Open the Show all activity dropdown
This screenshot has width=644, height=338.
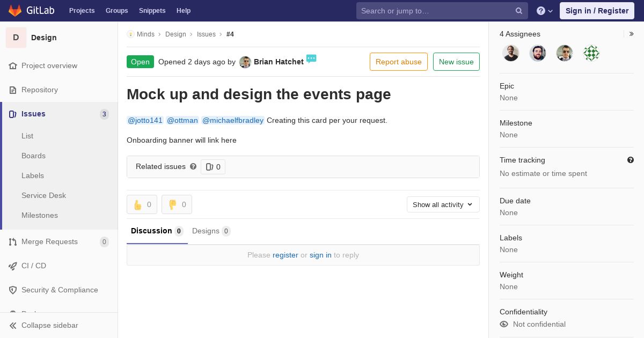[443, 204]
